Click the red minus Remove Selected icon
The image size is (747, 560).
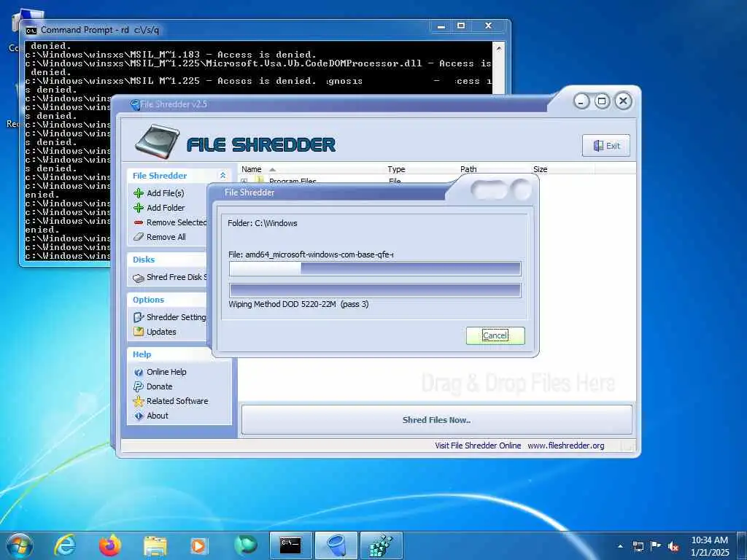139,222
